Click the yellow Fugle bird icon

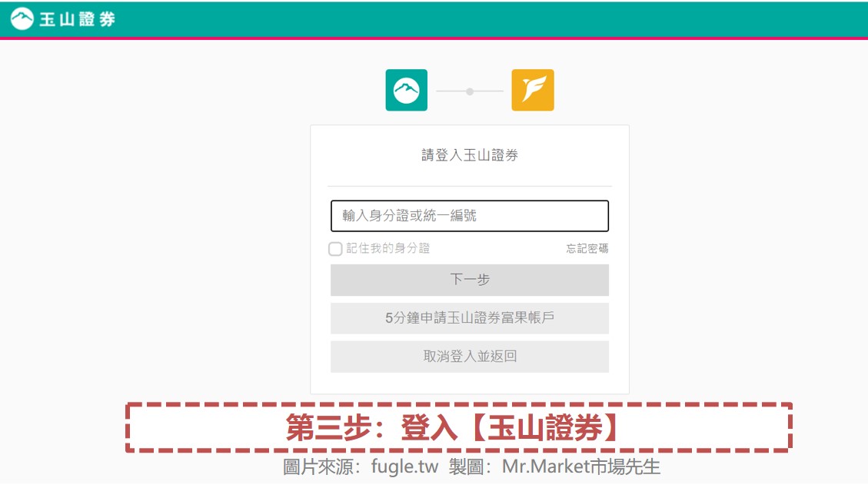point(533,90)
